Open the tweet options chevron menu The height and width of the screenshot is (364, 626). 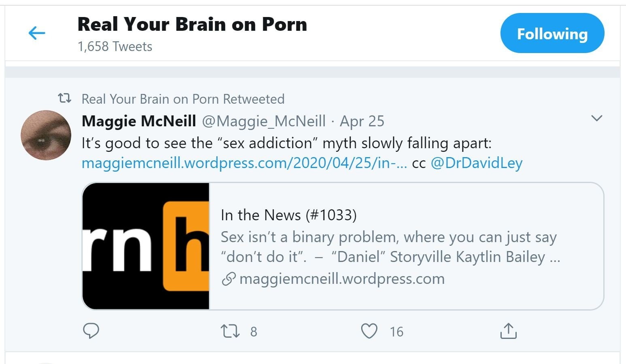(x=596, y=118)
